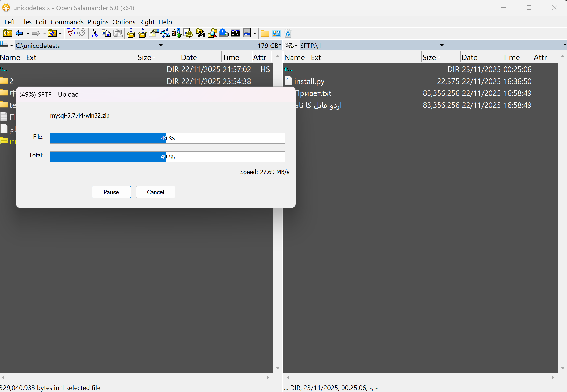The height and width of the screenshot is (392, 567).
Task: Compare directories using the blue arrows icon
Action: point(165,33)
